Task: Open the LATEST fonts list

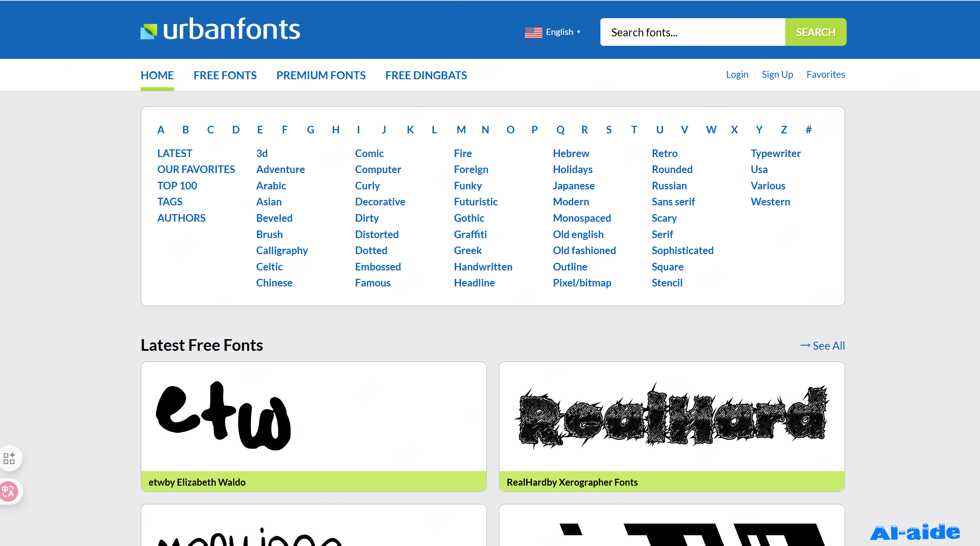Action: coord(175,153)
